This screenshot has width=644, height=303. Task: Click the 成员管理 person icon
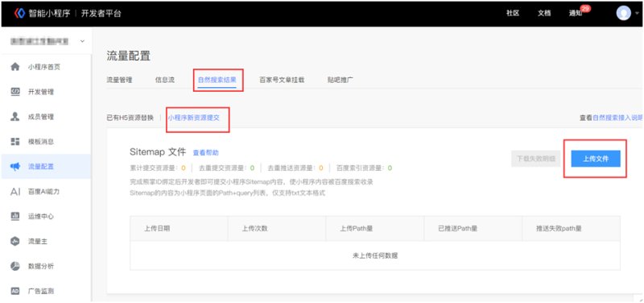pos(15,117)
